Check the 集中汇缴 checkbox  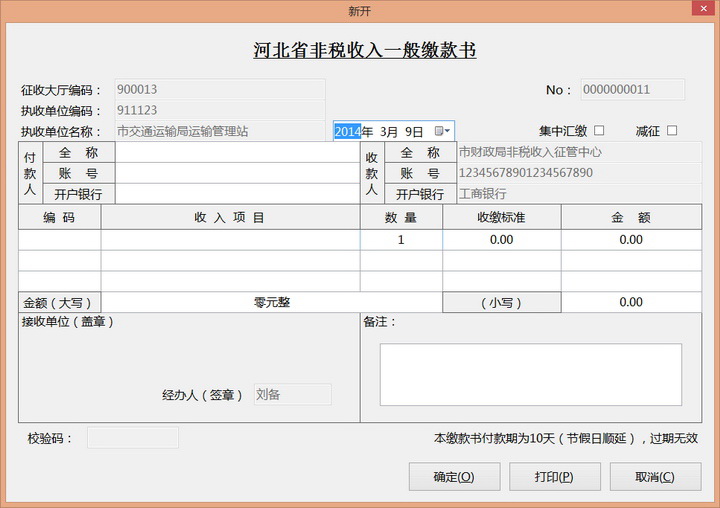pos(599,131)
